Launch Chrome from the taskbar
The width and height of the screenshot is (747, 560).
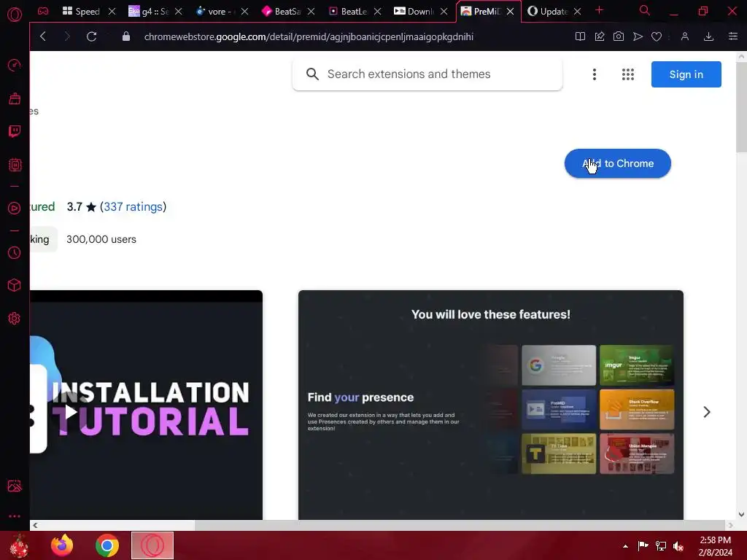107,545
